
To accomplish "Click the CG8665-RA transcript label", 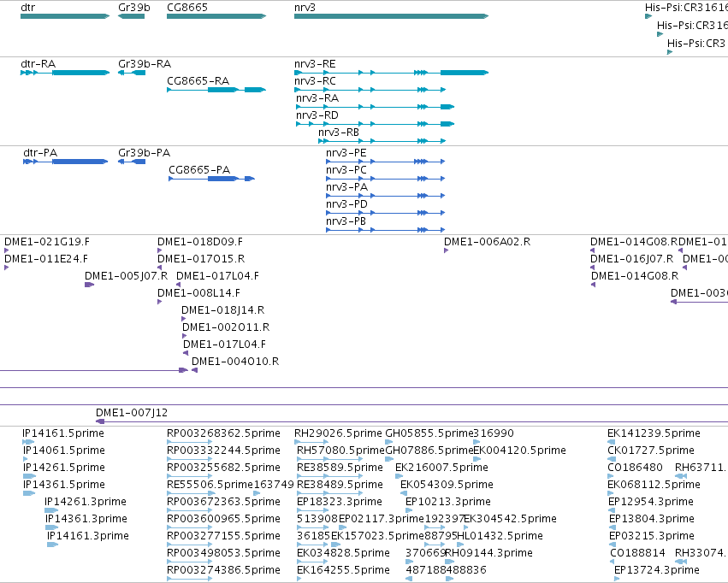I will click(x=198, y=81).
